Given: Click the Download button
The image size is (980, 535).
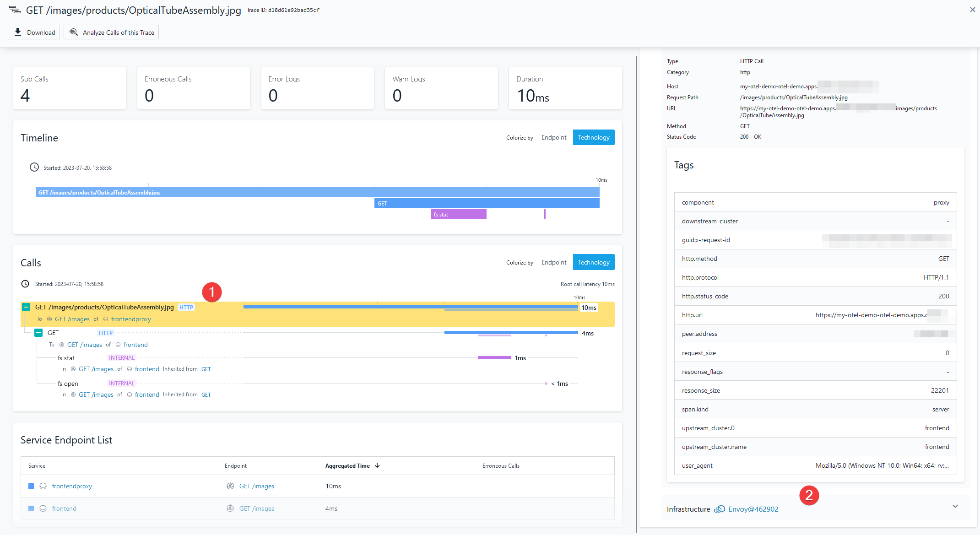Looking at the screenshot, I should coord(34,32).
